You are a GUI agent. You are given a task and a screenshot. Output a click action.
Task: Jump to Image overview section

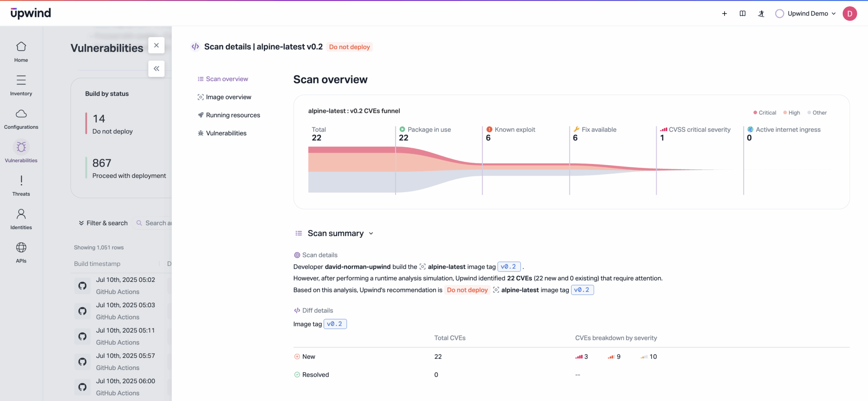pos(224,97)
